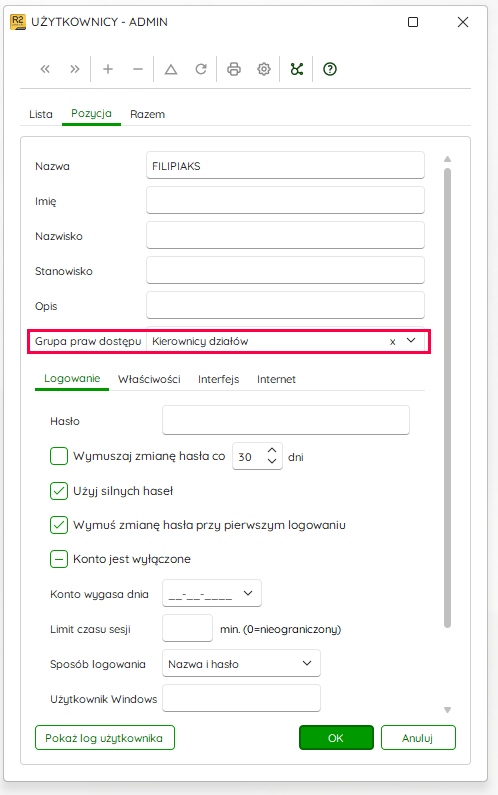The image size is (498, 795).
Task: Click the Hasło password field
Action: pyautogui.click(x=286, y=420)
